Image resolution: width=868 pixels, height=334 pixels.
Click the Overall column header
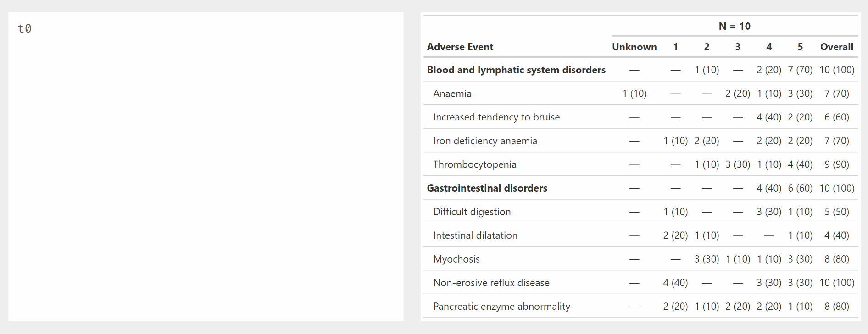pos(836,47)
